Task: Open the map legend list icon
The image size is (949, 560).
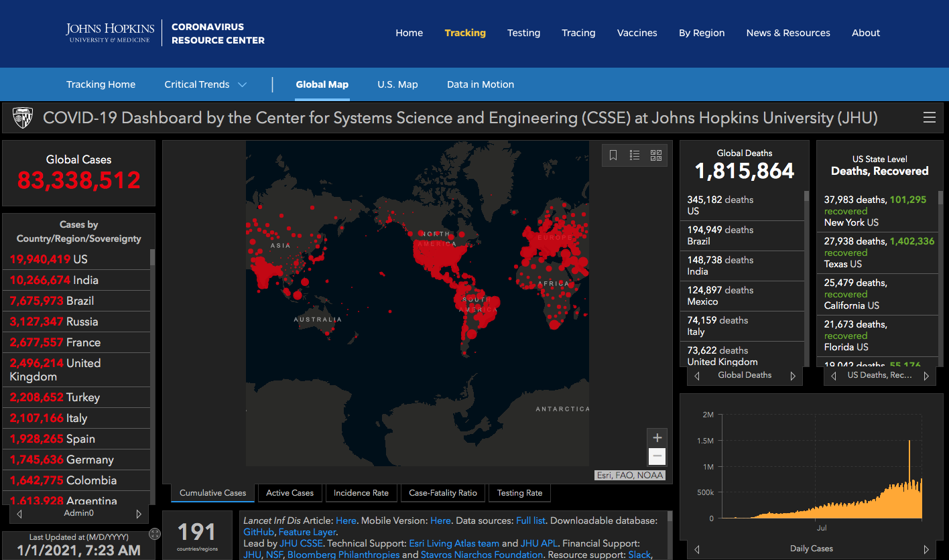Action: coord(635,155)
